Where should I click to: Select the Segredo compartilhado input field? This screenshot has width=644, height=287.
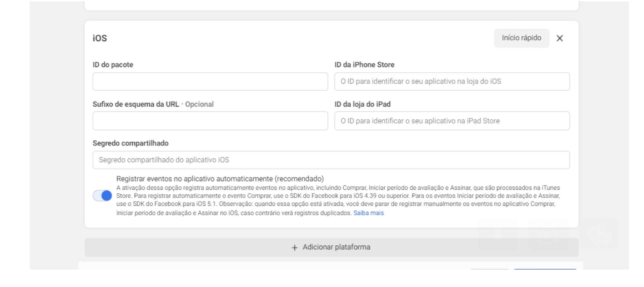click(331, 160)
